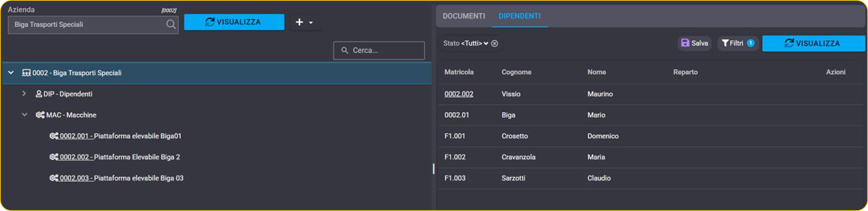
Task: Select the 0002 - Biga Trasporti Speciali row
Action: click(217, 73)
